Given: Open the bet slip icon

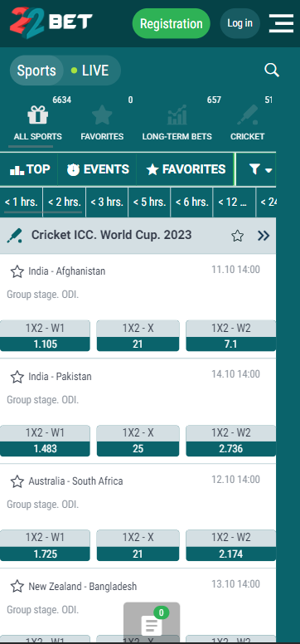Looking at the screenshot, I should pos(152,623).
